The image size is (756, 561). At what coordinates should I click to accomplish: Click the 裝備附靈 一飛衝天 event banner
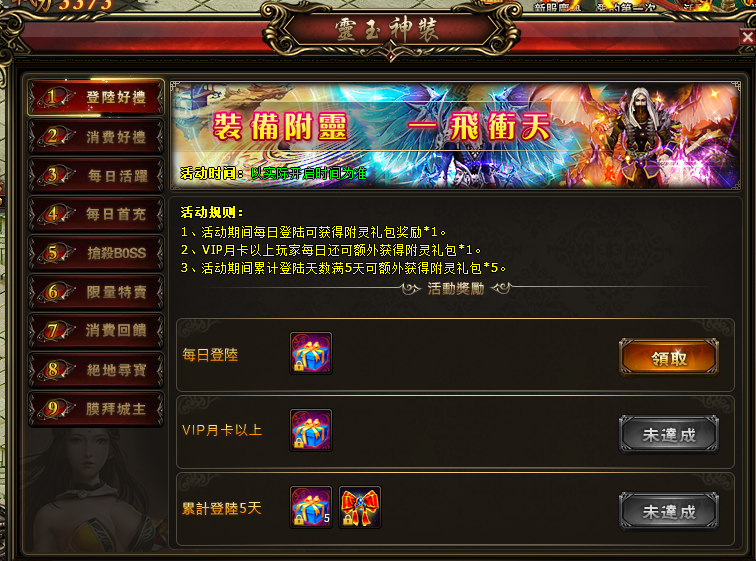point(456,135)
